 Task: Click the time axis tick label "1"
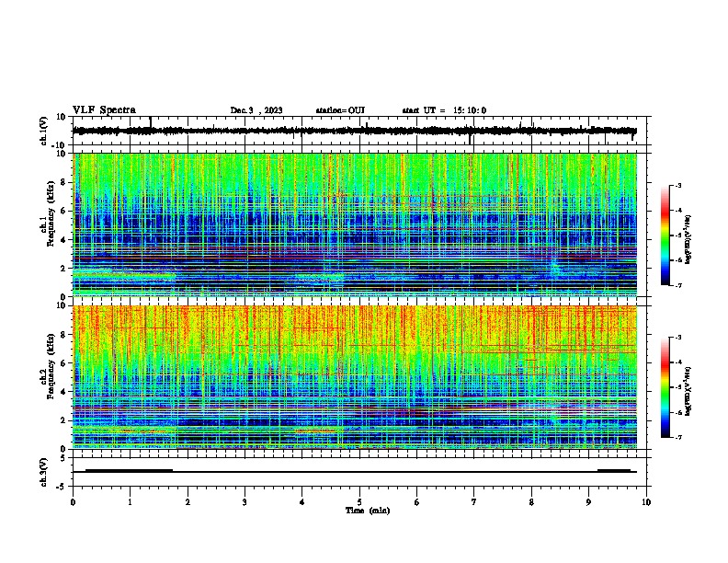click(130, 502)
